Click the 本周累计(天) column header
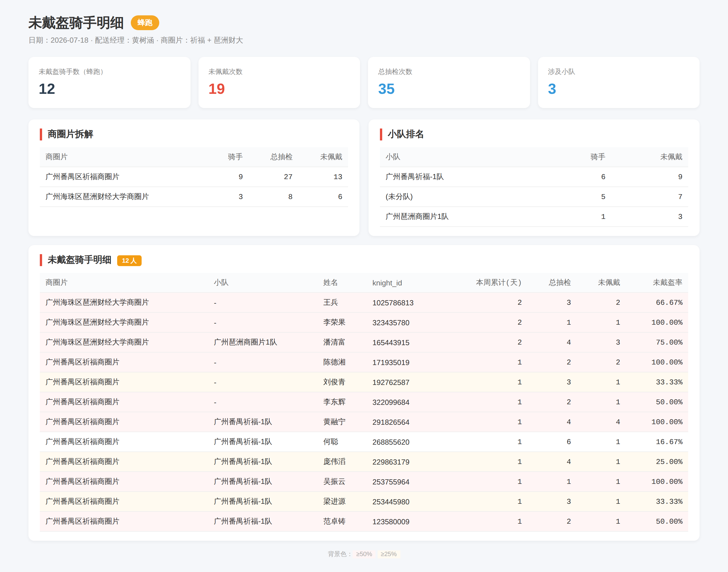Viewport: 728px width, 572px height. click(499, 283)
